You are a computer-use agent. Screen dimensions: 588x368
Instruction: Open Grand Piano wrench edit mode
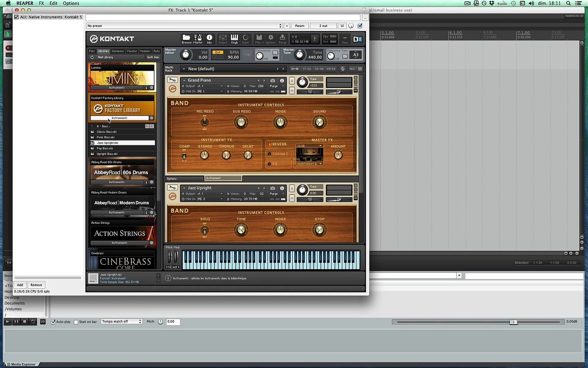pyautogui.click(x=172, y=80)
